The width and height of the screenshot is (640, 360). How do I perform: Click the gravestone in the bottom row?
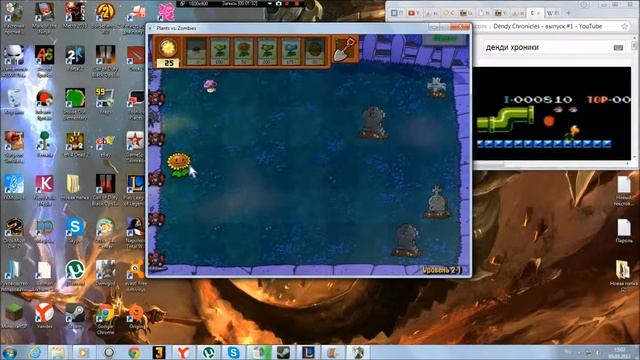tap(407, 240)
